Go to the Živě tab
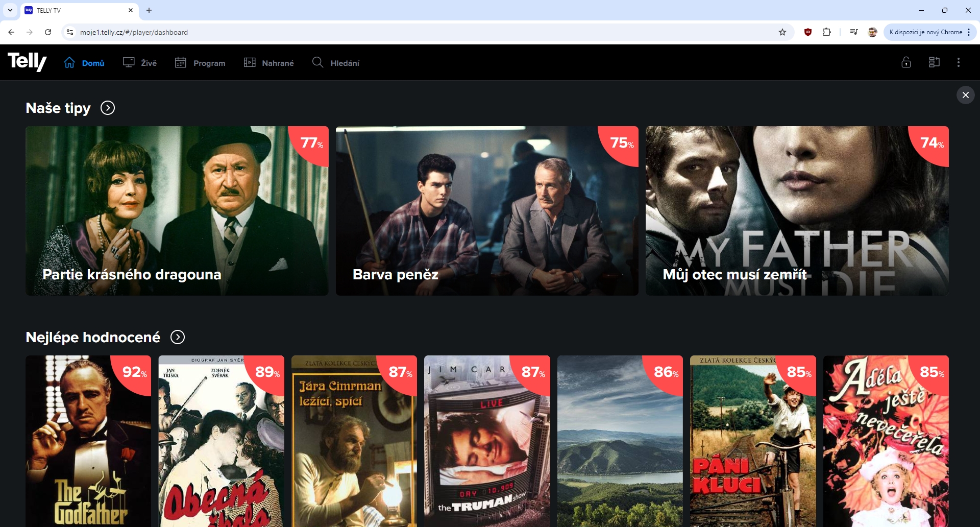 (x=140, y=63)
